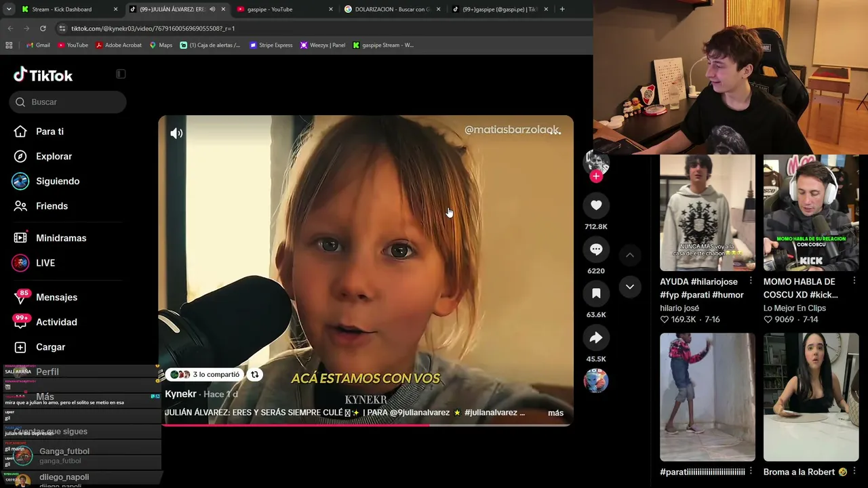Screen dimensions: 868x488
Task: Open the spinning sound disc
Action: click(x=596, y=381)
